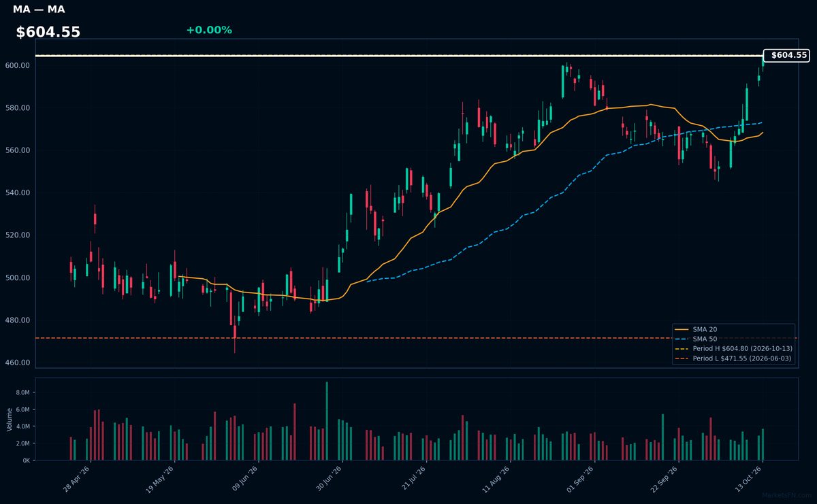Click the 480.00 price axis label
The image size is (817, 504).
(17, 320)
